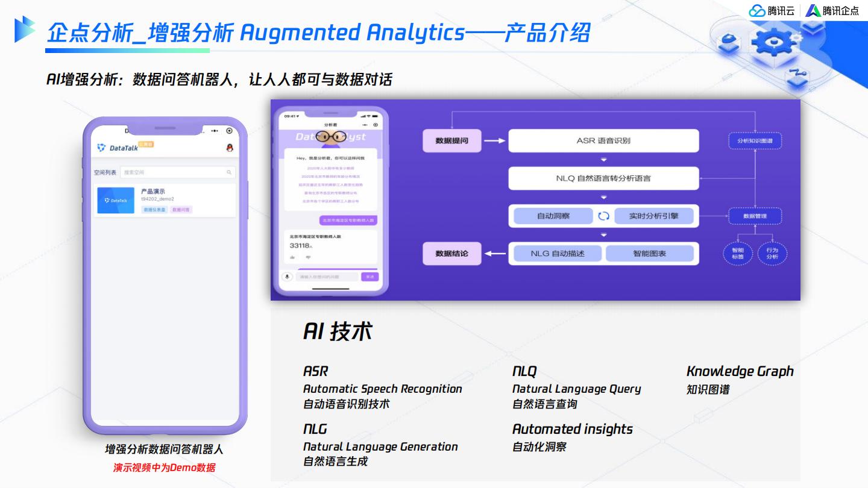
Task: Click the Automated insights heading
Action: click(x=573, y=429)
